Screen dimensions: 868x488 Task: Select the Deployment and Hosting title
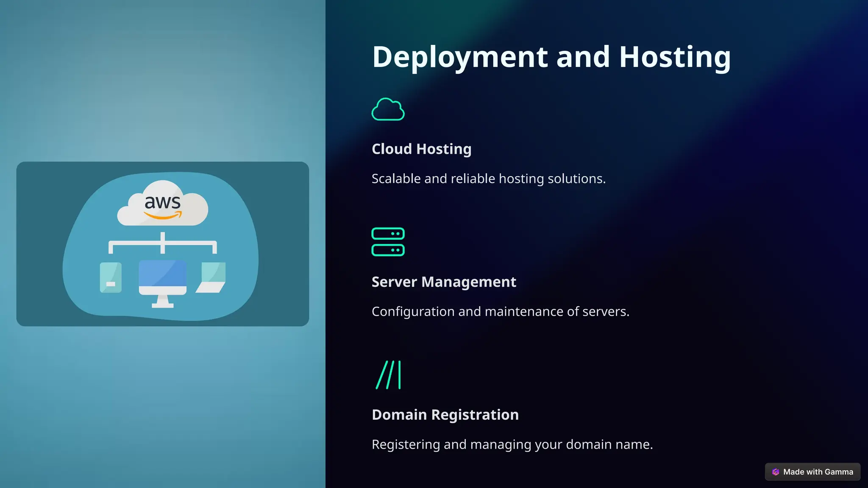pyautogui.click(x=551, y=57)
